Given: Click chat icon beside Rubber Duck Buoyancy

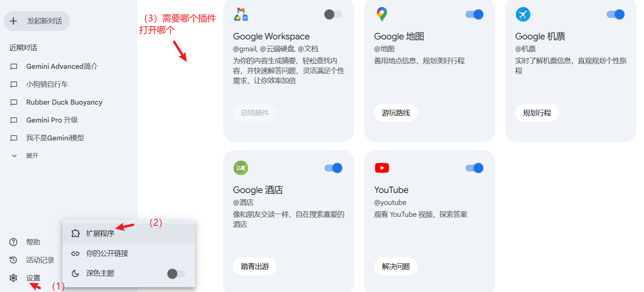Looking at the screenshot, I should [x=14, y=102].
